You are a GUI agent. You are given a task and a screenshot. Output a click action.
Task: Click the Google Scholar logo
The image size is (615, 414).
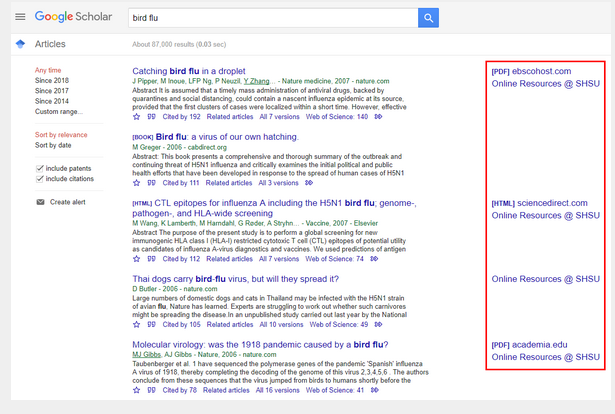click(76, 18)
